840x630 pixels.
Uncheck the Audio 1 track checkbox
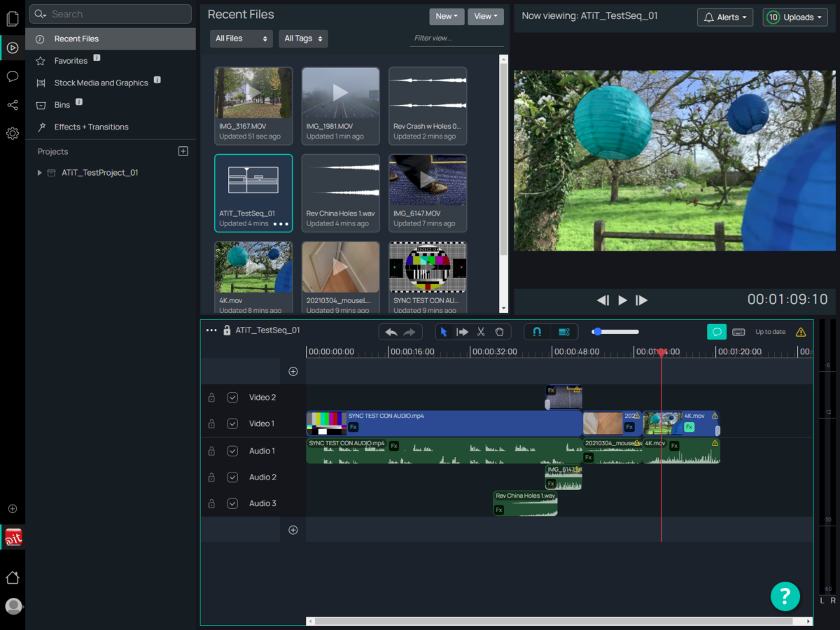pos(232,451)
